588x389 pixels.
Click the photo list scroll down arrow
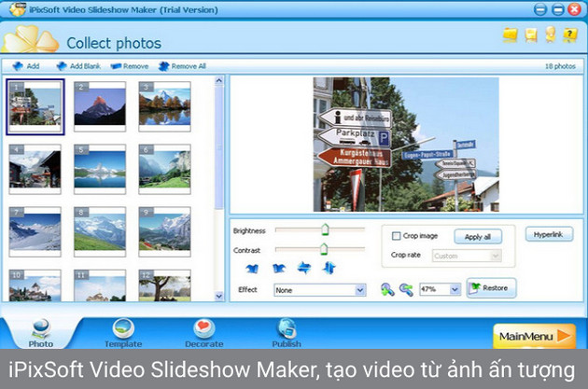tap(219, 296)
